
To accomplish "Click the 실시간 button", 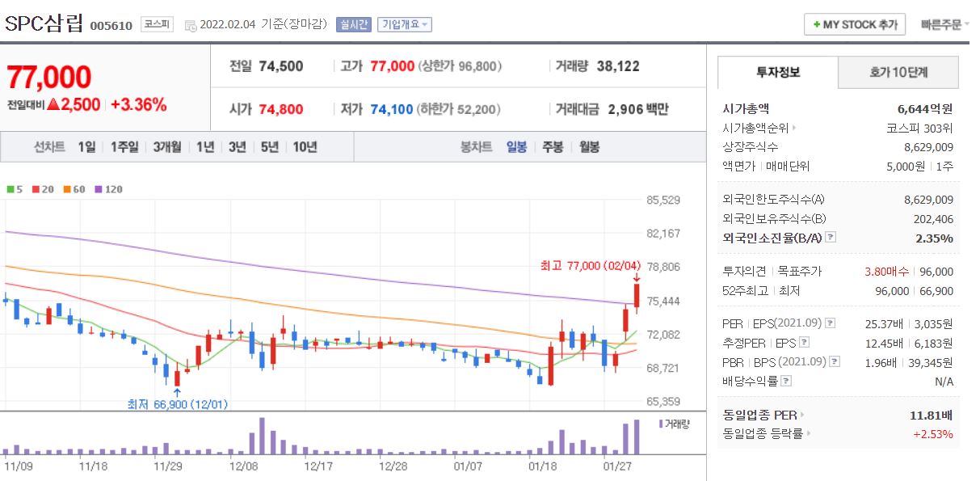I will (x=354, y=25).
